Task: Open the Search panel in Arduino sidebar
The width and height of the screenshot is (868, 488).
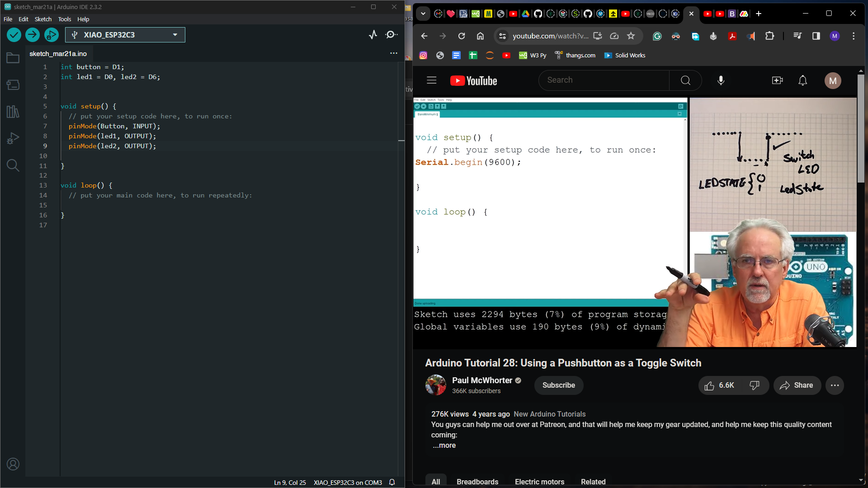Action: click(13, 165)
